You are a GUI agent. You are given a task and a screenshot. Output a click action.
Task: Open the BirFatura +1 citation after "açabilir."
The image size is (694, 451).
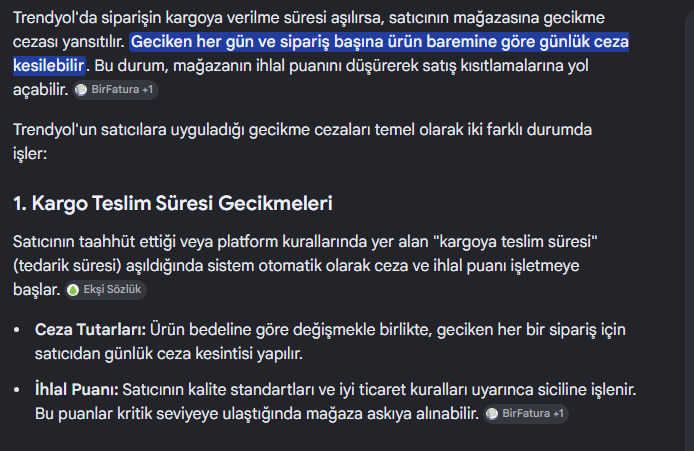(x=115, y=90)
